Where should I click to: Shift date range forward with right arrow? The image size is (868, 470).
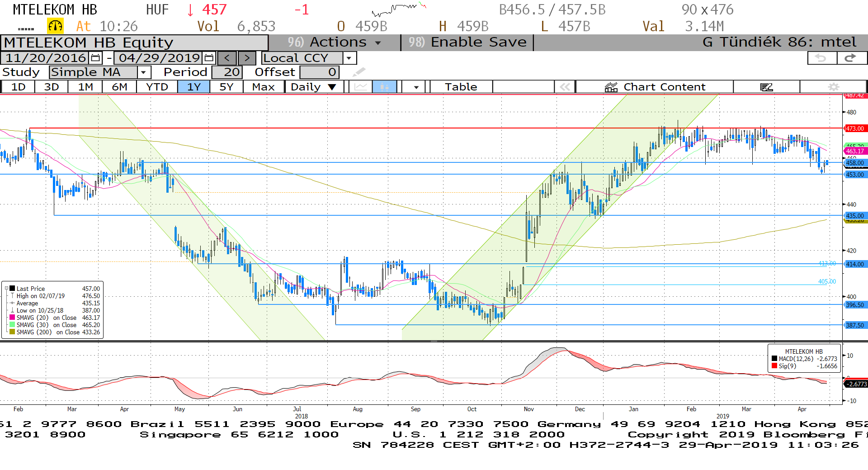[x=247, y=58]
